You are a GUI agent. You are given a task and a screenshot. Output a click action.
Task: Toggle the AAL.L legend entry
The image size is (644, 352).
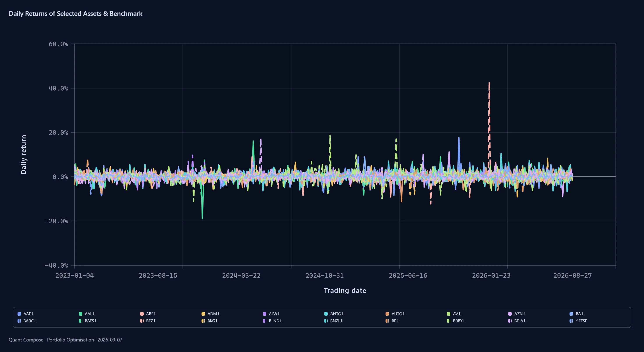(x=87, y=314)
